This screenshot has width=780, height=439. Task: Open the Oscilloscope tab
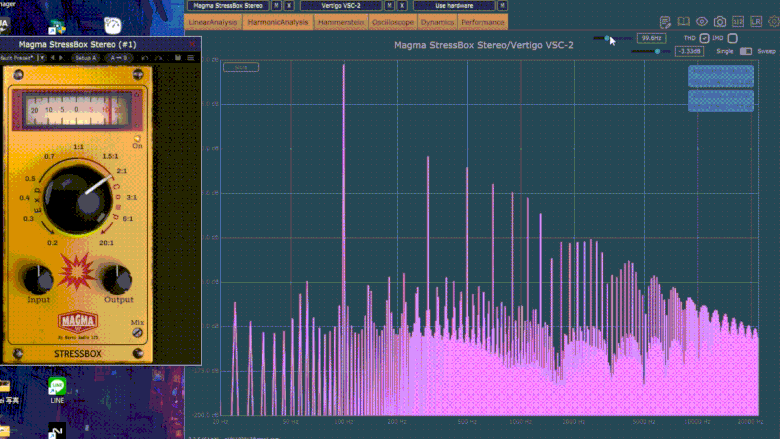[x=391, y=21]
